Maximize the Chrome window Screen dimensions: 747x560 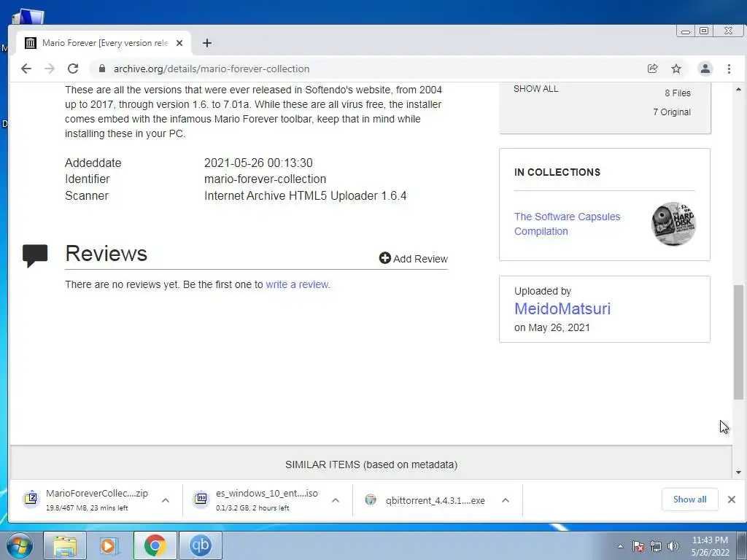(704, 31)
